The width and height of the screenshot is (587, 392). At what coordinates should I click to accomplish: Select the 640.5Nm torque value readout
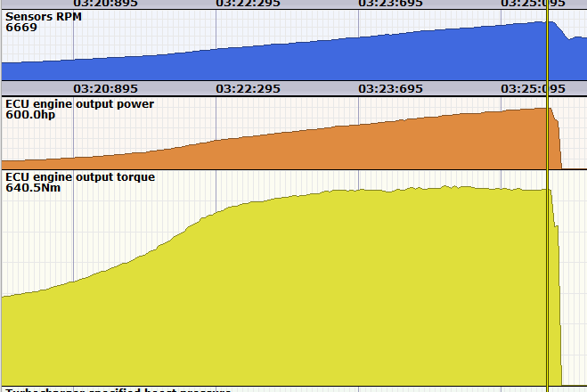pyautogui.click(x=32, y=189)
